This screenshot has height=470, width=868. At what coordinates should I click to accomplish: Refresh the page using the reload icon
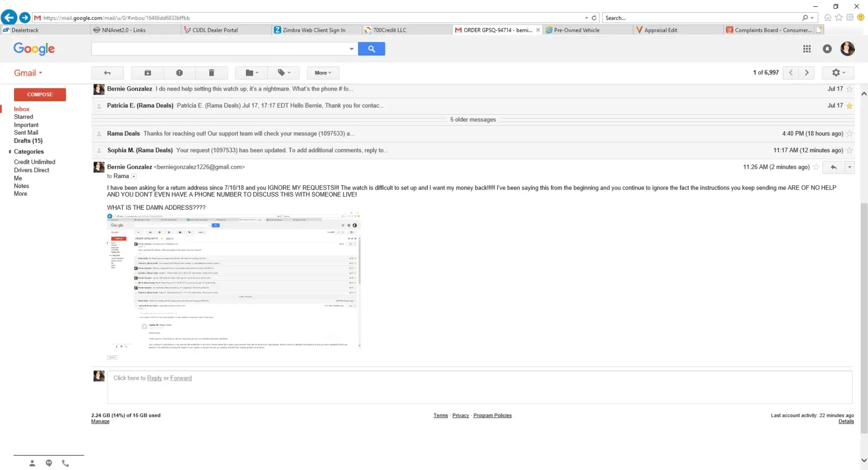594,18
